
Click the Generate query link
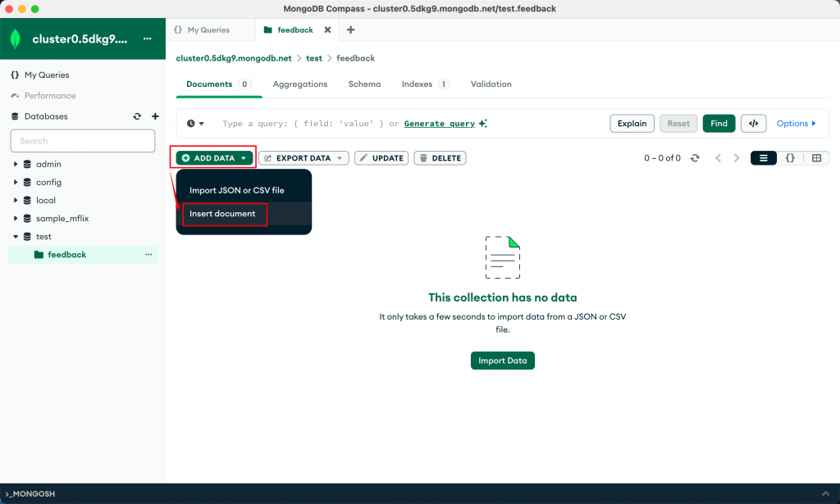[x=440, y=124]
